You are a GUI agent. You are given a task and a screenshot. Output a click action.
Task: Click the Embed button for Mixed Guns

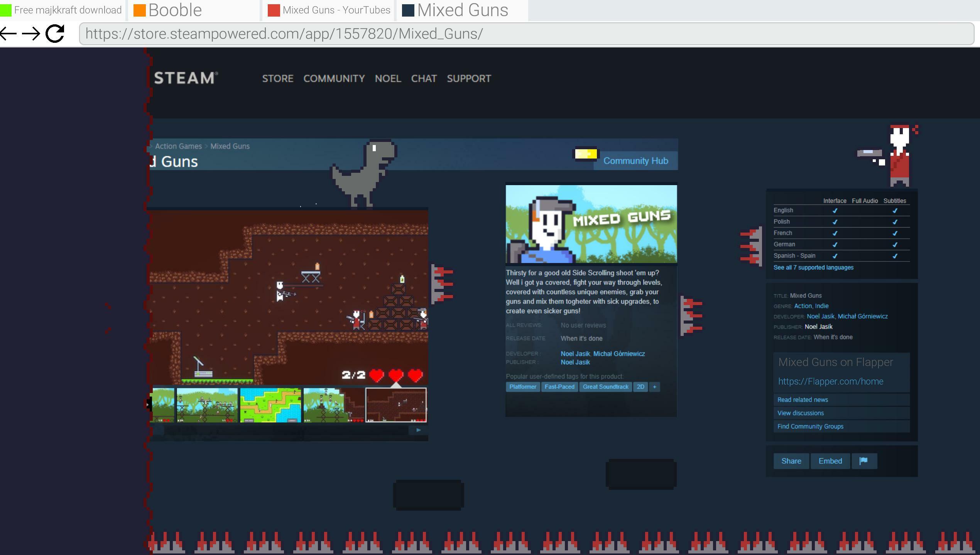[x=830, y=461]
